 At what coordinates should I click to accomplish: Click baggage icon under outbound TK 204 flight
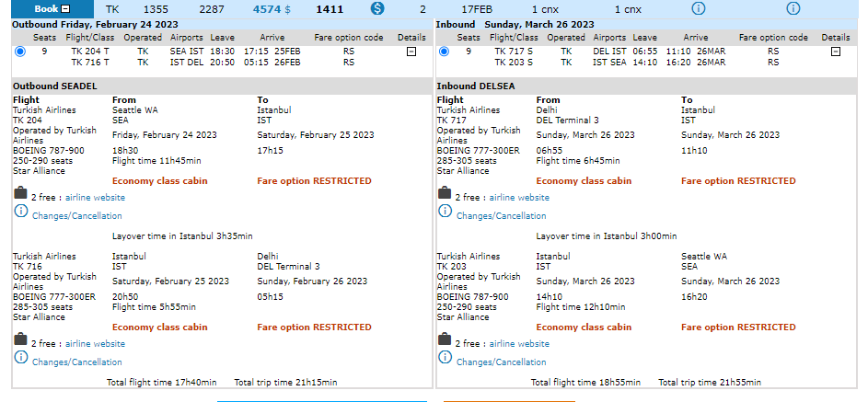(20, 194)
